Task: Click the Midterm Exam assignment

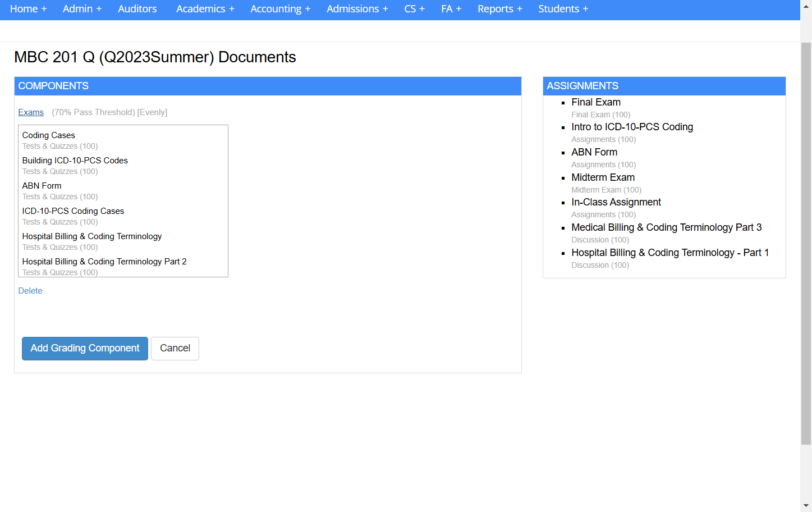Action: point(603,177)
